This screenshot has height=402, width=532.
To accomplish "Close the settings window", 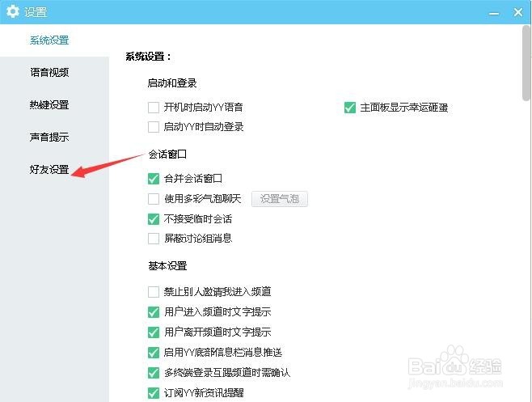I will click(x=518, y=12).
